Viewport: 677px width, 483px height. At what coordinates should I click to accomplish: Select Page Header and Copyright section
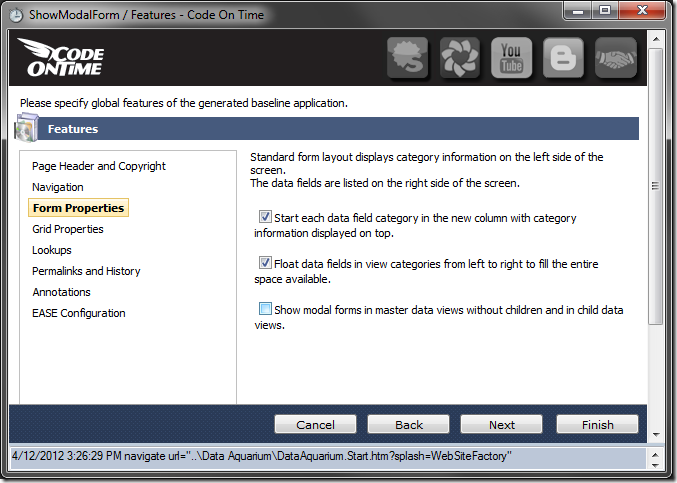[x=99, y=166]
